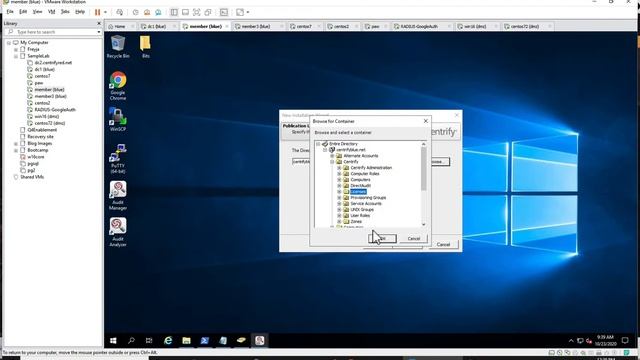640x360 pixels.
Task: Open the WinSCP desktop shortcut
Action: (x=118, y=119)
